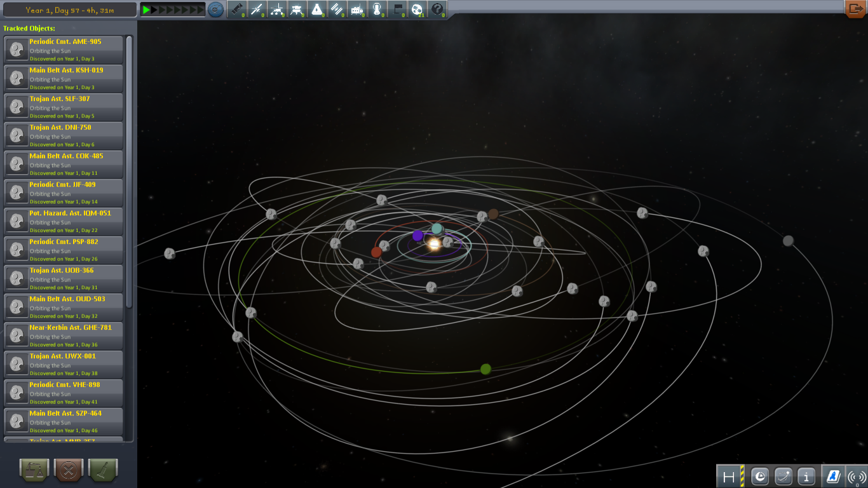Click the green time warp play arrow

tap(146, 10)
